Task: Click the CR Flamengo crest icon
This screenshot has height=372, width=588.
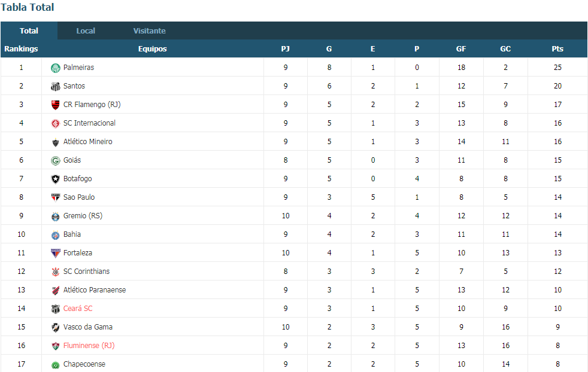Action: (x=56, y=105)
